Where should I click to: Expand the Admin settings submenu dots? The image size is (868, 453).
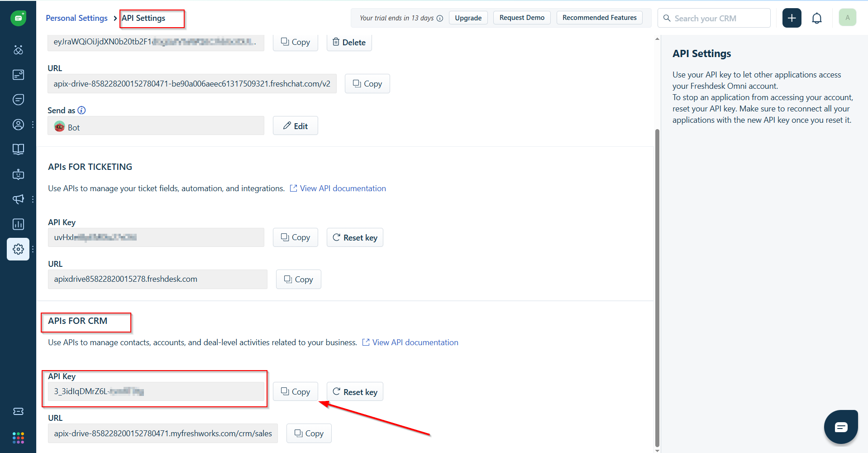pos(33,249)
